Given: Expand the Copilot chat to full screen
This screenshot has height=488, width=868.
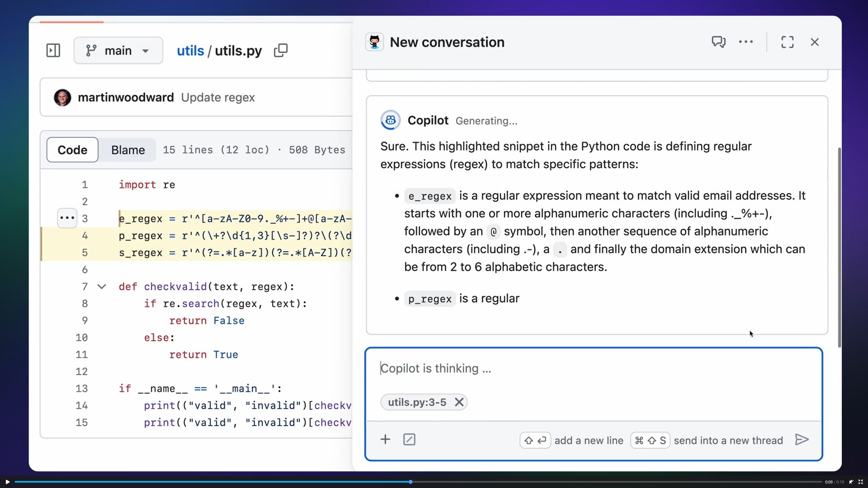Looking at the screenshot, I should point(787,42).
